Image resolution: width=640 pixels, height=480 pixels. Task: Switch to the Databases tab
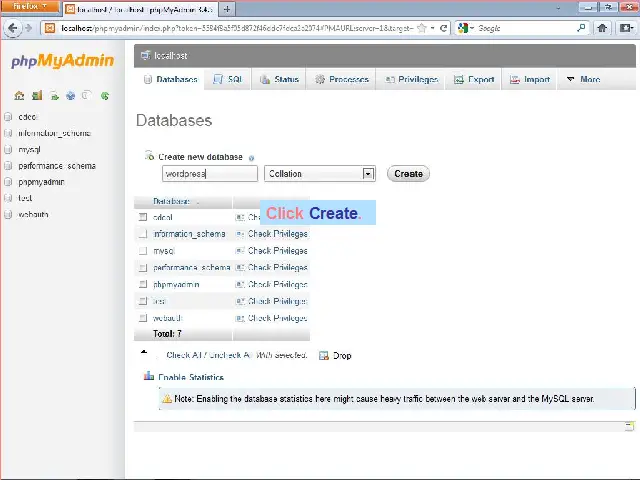pyautogui.click(x=170, y=79)
